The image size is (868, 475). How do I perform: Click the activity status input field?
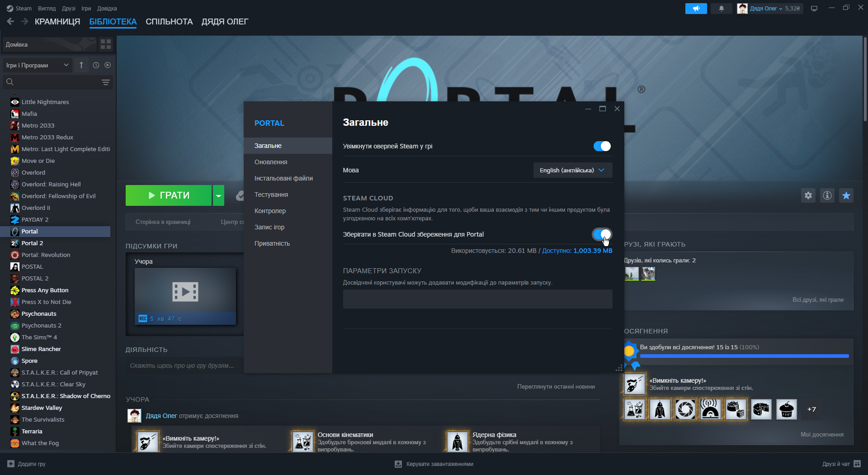(x=184, y=366)
